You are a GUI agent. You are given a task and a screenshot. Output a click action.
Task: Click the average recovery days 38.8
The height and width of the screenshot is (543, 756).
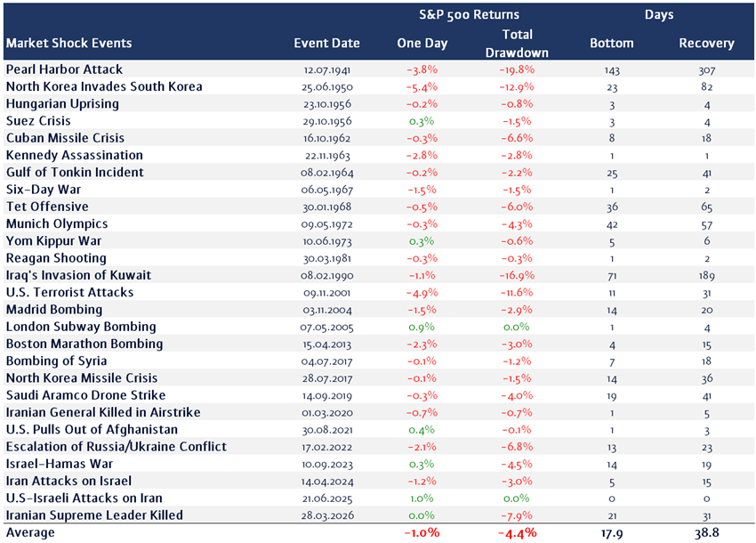click(706, 533)
